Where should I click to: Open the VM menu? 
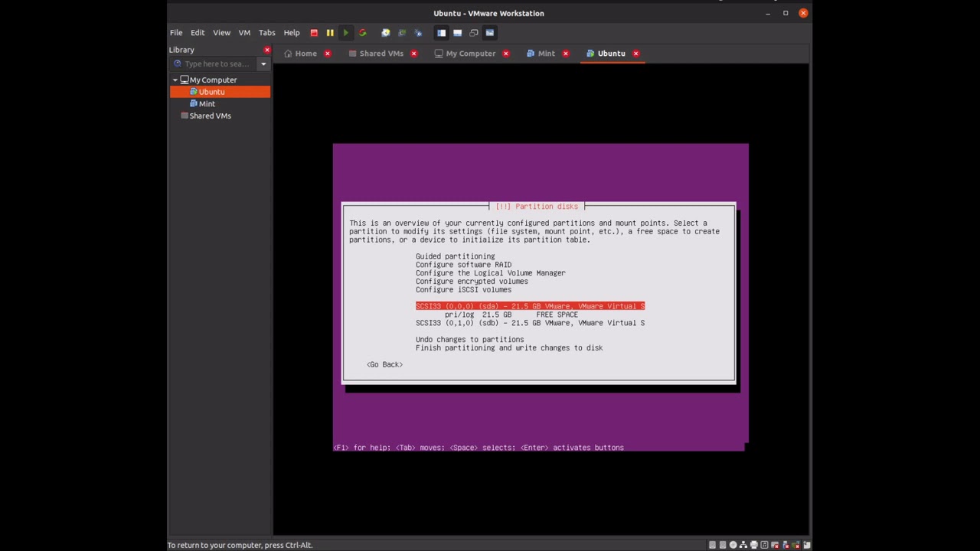pyautogui.click(x=244, y=33)
